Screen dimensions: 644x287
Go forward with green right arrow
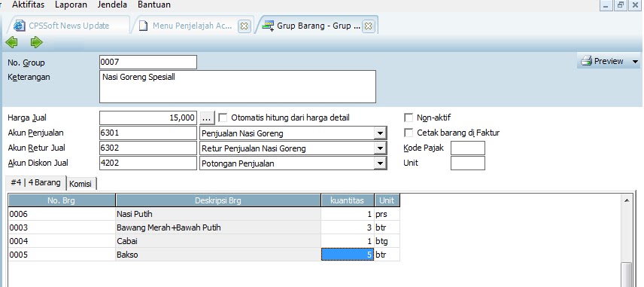point(37,42)
